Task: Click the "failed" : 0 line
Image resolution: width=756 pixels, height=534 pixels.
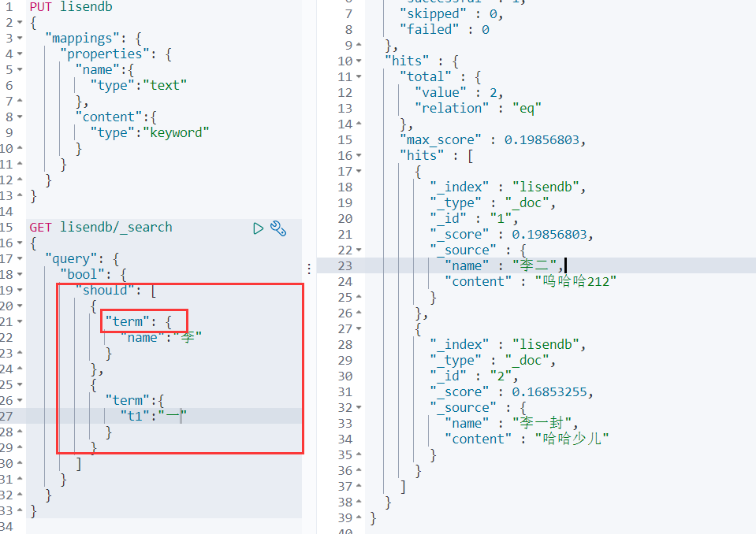Action: pos(445,30)
